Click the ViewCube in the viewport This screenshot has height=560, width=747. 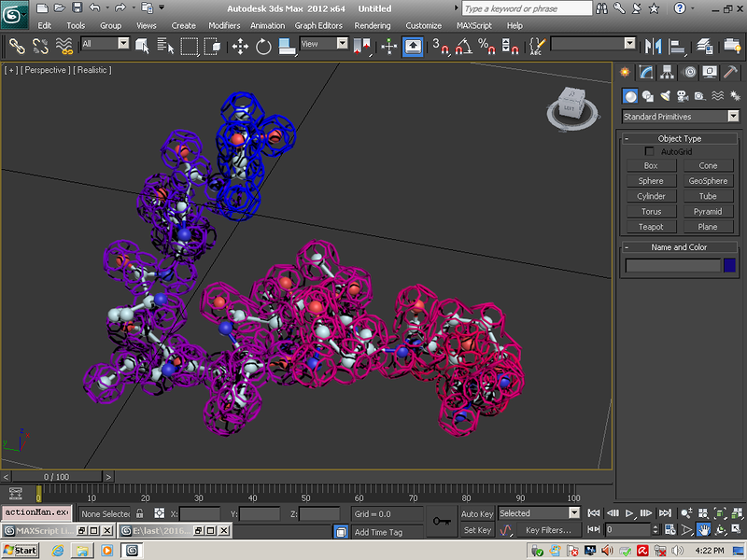coord(568,106)
